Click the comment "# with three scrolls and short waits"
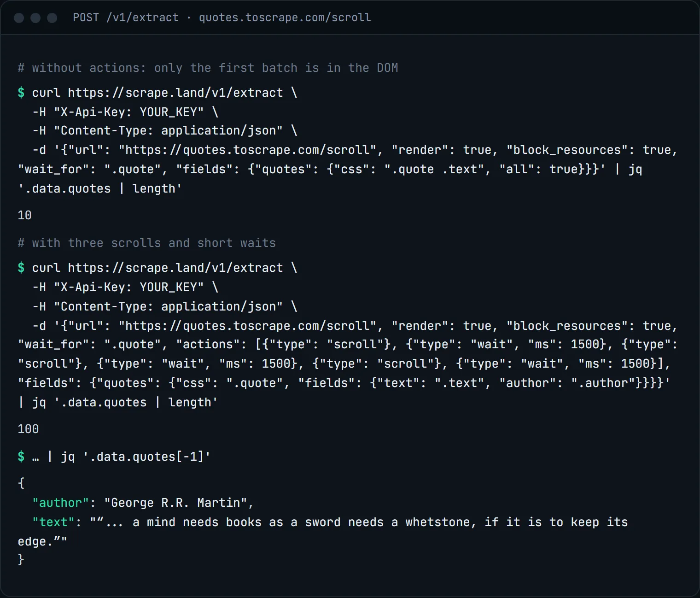 [x=146, y=243]
